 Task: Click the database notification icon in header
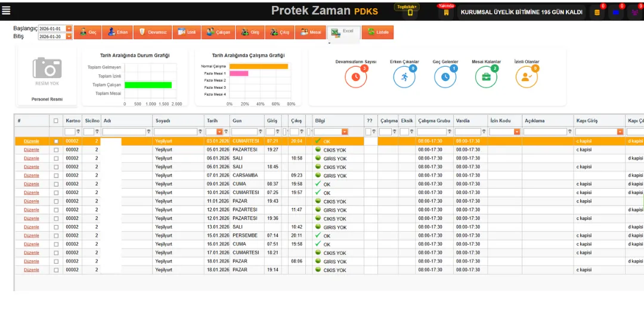point(597,13)
